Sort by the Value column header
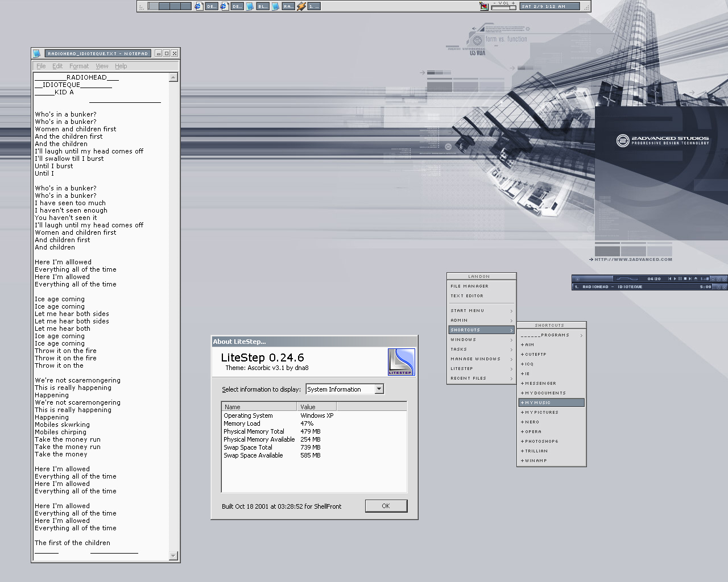Image resolution: width=728 pixels, height=582 pixels. coord(316,407)
